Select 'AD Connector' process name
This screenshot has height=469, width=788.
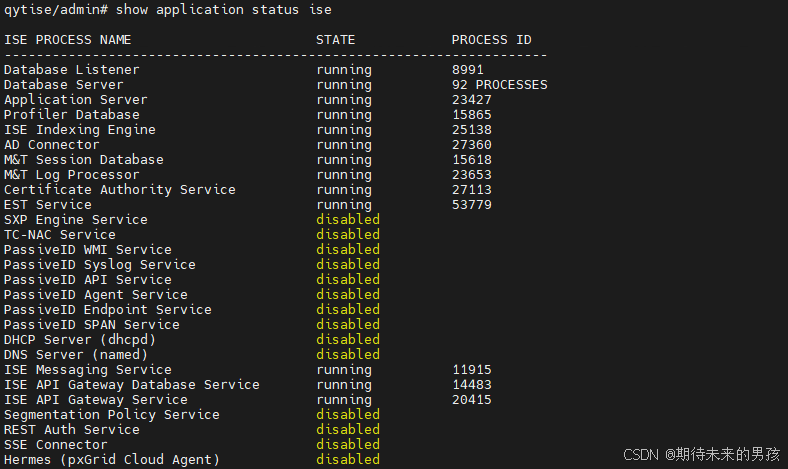pos(52,145)
